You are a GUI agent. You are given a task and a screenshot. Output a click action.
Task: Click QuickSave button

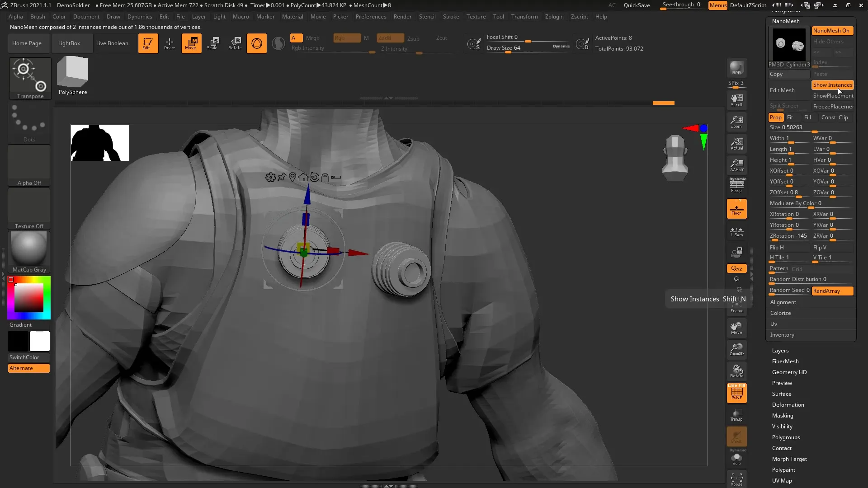(637, 5)
